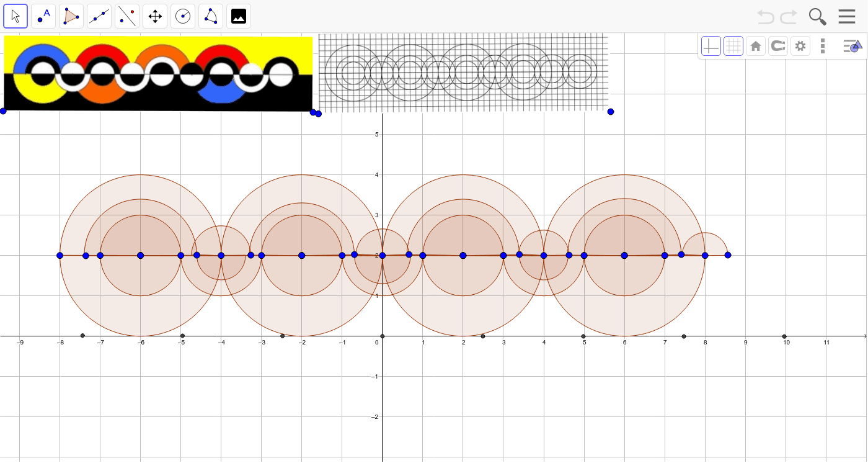Select the rightmost blue point past x = 8
This screenshot has width=868, height=463.
[x=728, y=255]
